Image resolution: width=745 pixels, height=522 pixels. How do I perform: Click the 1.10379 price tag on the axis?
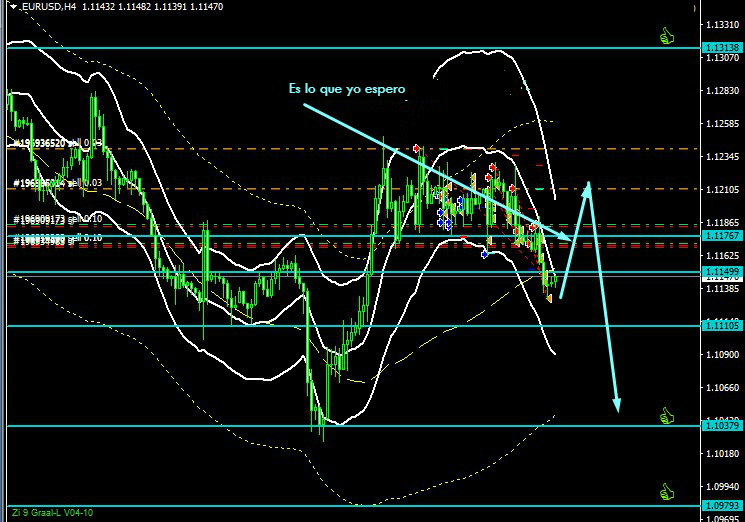click(x=722, y=426)
